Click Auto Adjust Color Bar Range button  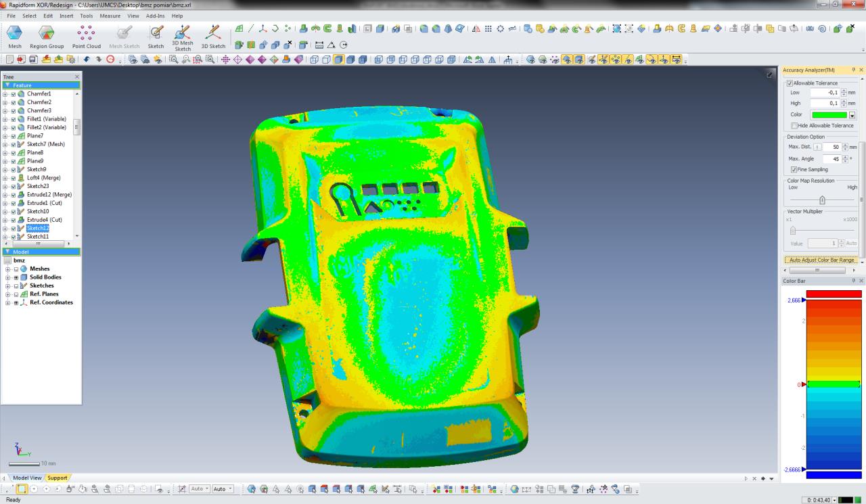821,260
